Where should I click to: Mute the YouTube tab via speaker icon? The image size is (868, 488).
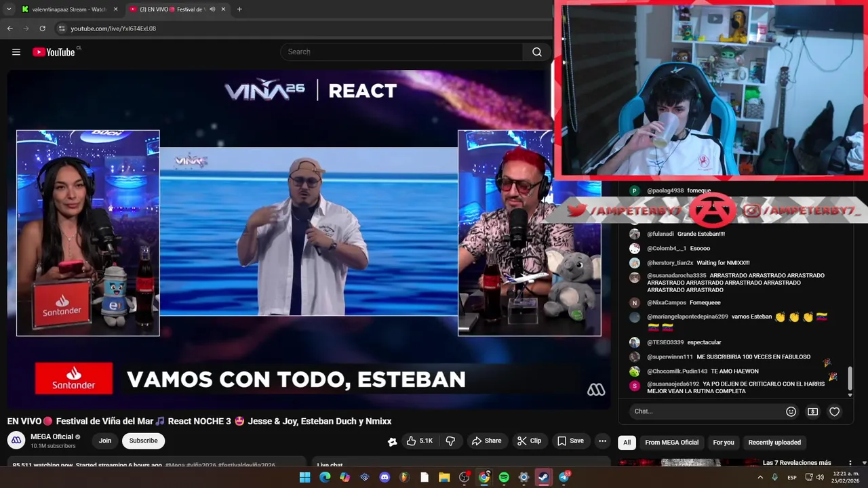point(212,9)
